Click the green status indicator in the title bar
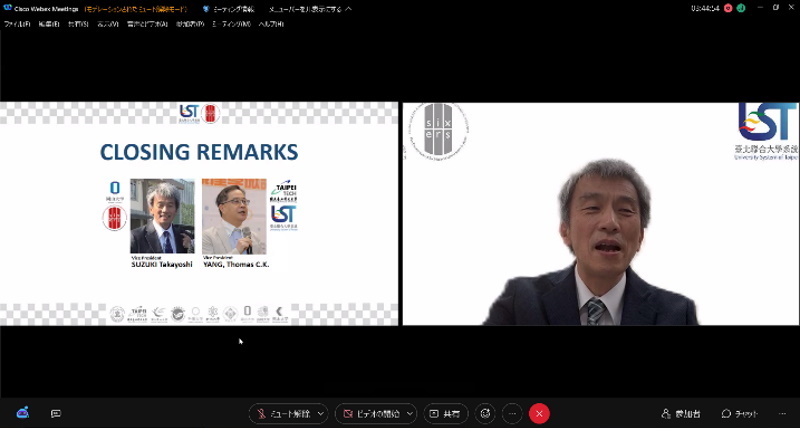The width and height of the screenshot is (800, 428). point(741,8)
